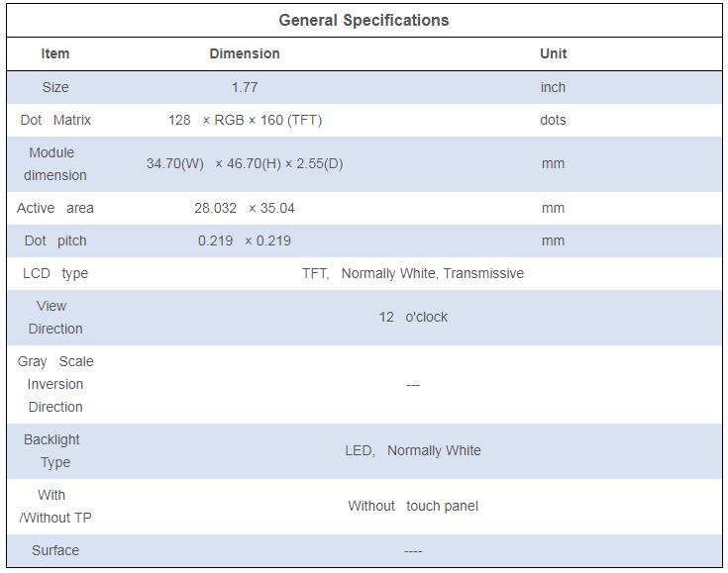728x573 pixels.
Task: Select the Surface row label
Action: pos(55,550)
